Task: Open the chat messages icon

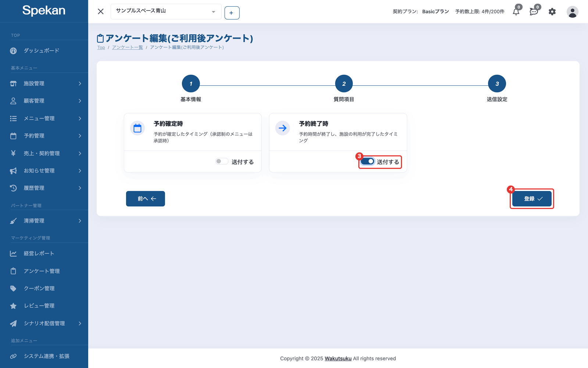Action: click(534, 12)
